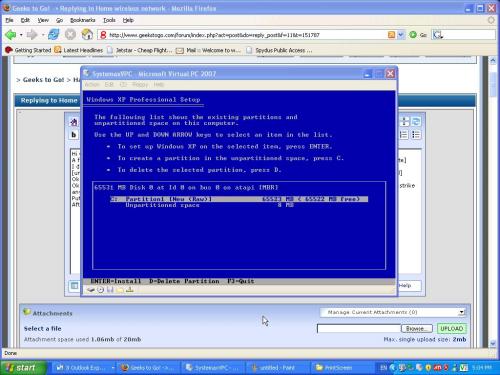The height and width of the screenshot is (375, 500).
Task: Click the Virtual PC floppy disk status icon
Action: click(x=110, y=290)
